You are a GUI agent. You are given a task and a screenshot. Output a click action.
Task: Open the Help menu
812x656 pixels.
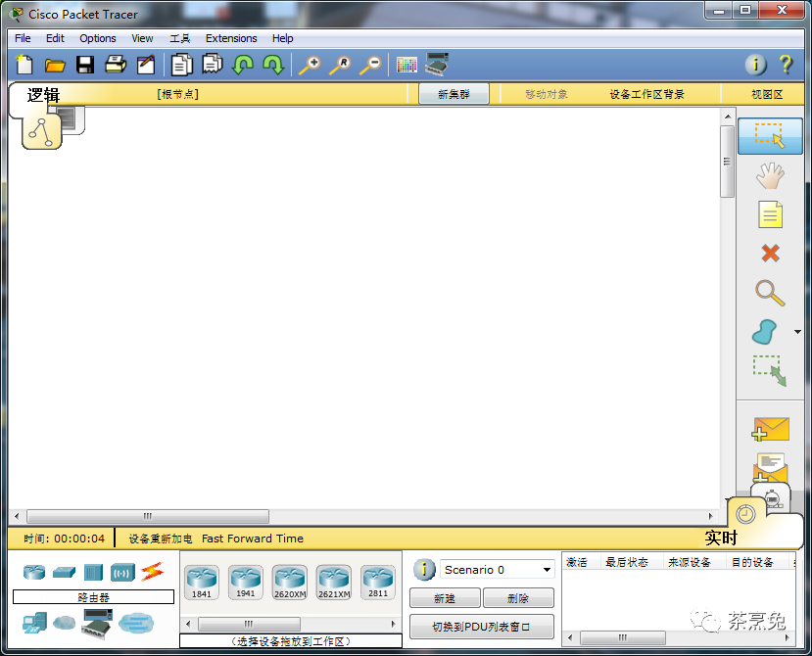click(x=283, y=38)
